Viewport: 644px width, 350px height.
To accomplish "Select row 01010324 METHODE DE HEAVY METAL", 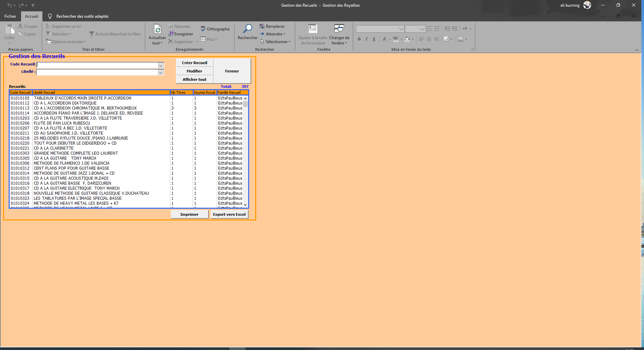I will 126,203.
